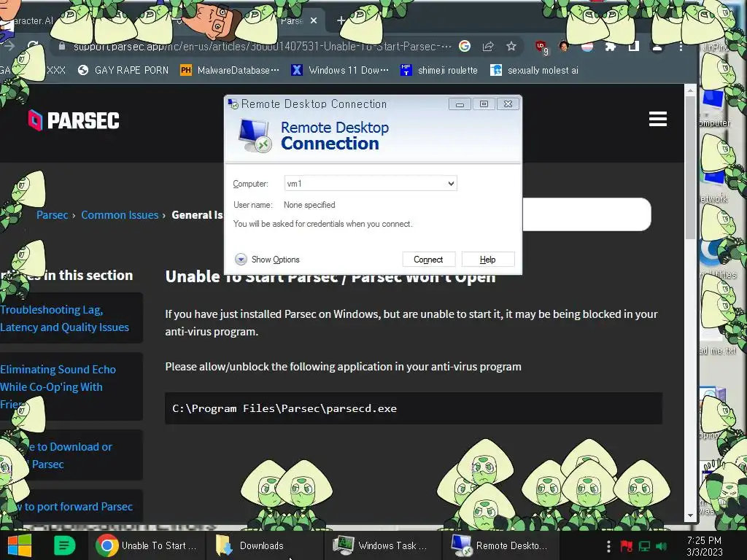Click the Help button in Remote Desktop dialog

point(487,260)
